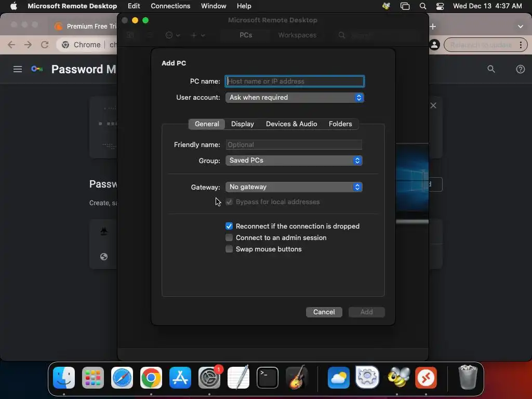
Task: Open TextEdit from the dock
Action: point(238,378)
